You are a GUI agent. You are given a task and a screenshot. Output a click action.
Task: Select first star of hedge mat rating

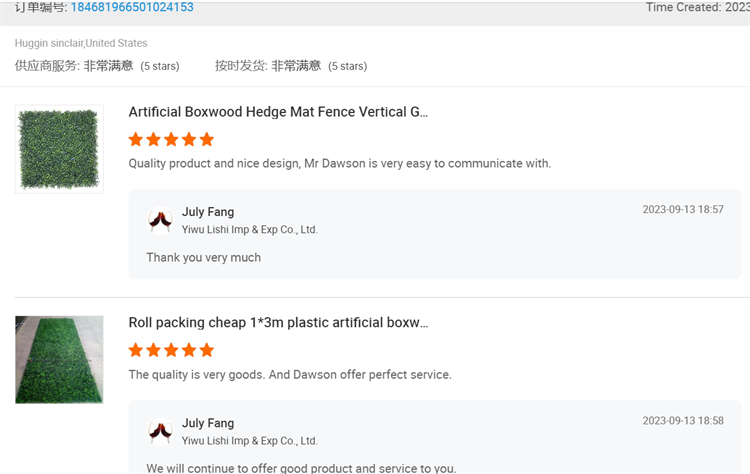click(136, 140)
